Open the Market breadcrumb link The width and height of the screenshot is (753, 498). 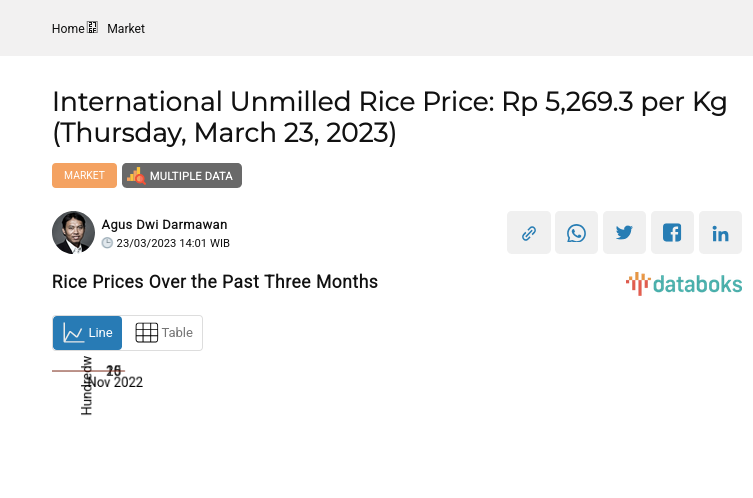point(126,29)
